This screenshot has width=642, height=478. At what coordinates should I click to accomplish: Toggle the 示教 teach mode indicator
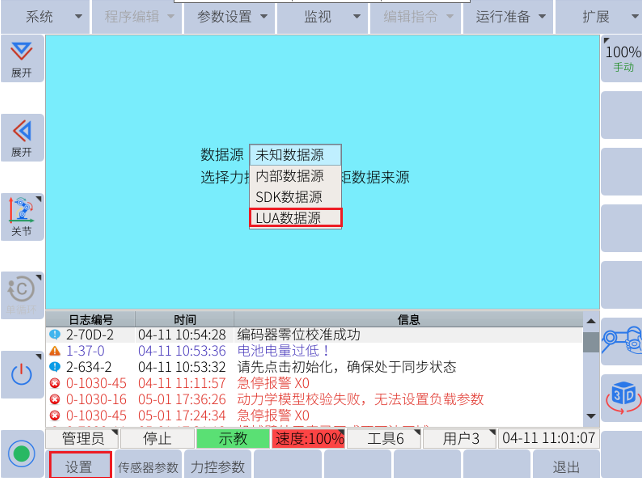pos(233,438)
